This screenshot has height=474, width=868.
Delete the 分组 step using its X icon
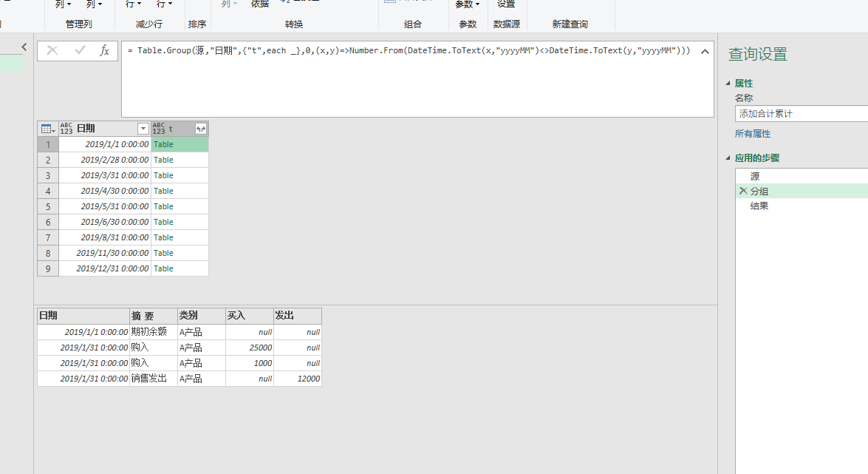pos(744,192)
